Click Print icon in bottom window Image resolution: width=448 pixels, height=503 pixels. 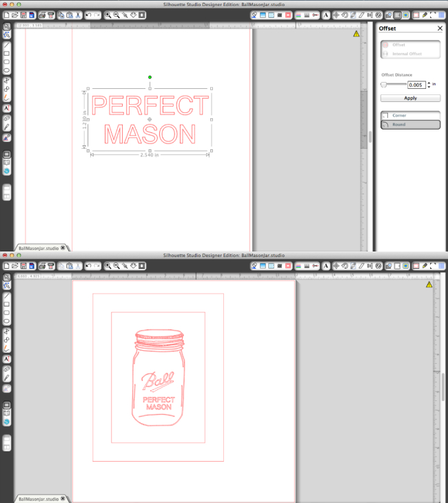[42, 266]
